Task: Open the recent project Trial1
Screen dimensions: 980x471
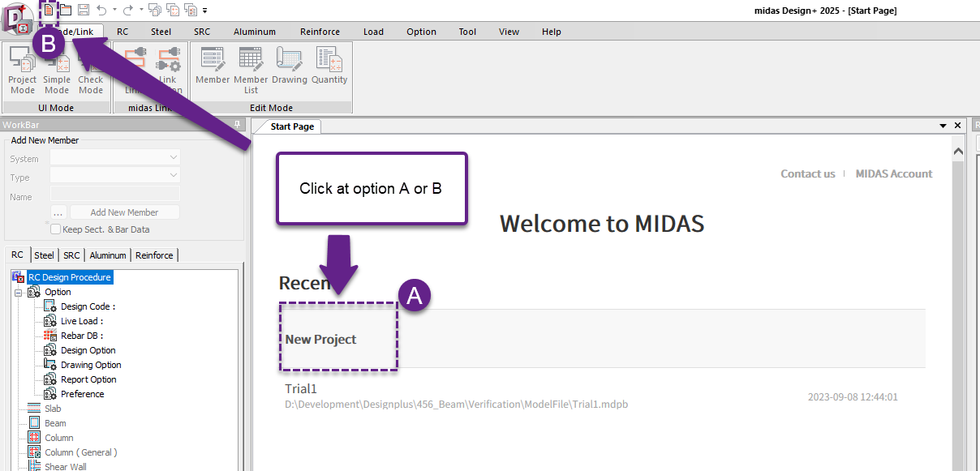Action: pyautogui.click(x=301, y=389)
